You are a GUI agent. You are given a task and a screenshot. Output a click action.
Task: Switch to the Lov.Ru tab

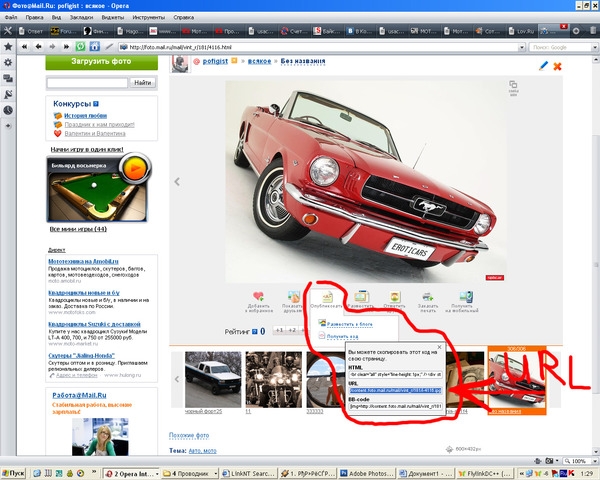tap(522, 31)
